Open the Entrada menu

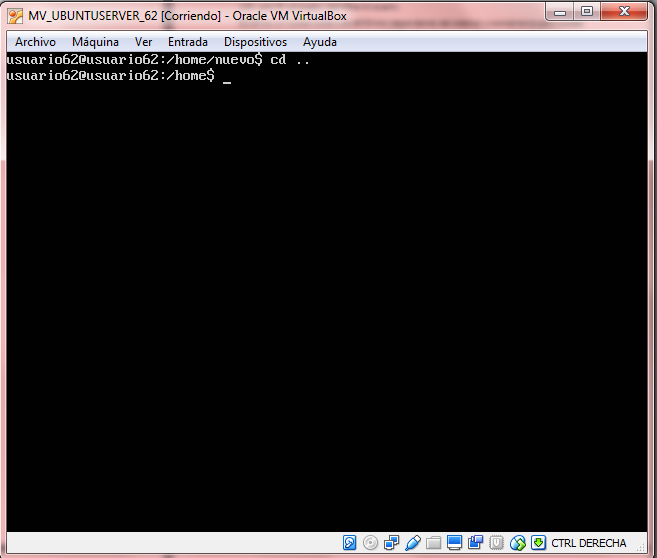pyautogui.click(x=188, y=42)
